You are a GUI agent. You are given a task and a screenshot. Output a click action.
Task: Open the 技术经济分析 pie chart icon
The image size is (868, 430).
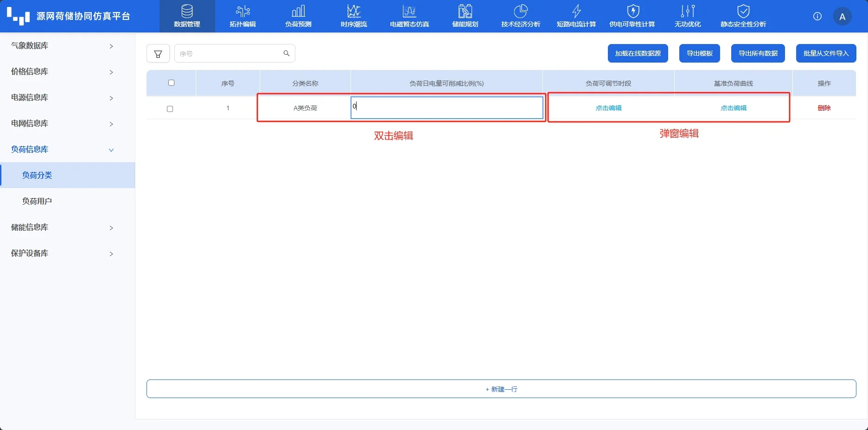pos(521,11)
